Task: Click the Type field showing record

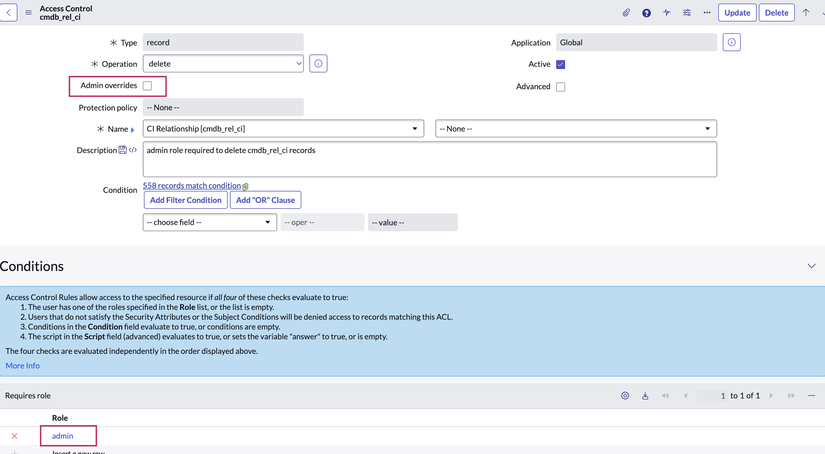Action: click(x=223, y=42)
